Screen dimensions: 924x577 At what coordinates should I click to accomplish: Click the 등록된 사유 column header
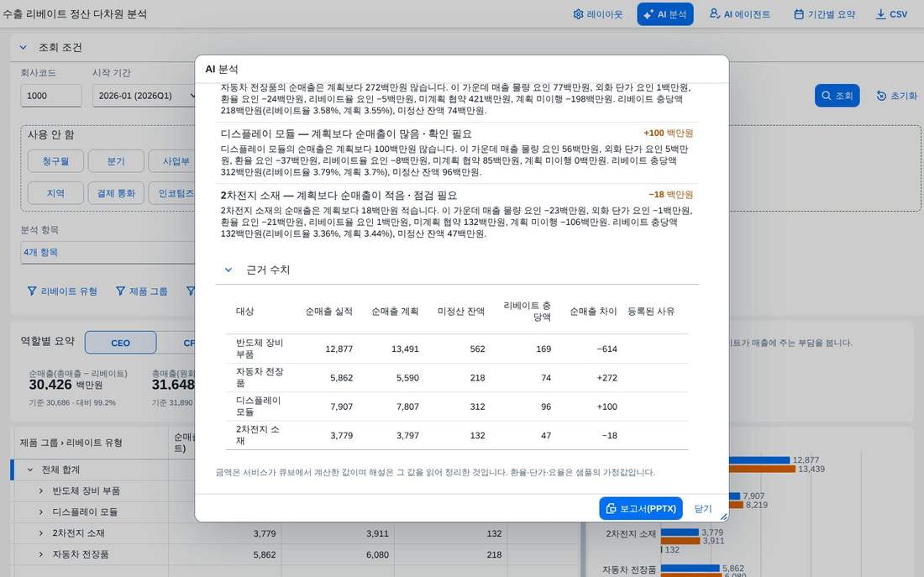(650, 312)
